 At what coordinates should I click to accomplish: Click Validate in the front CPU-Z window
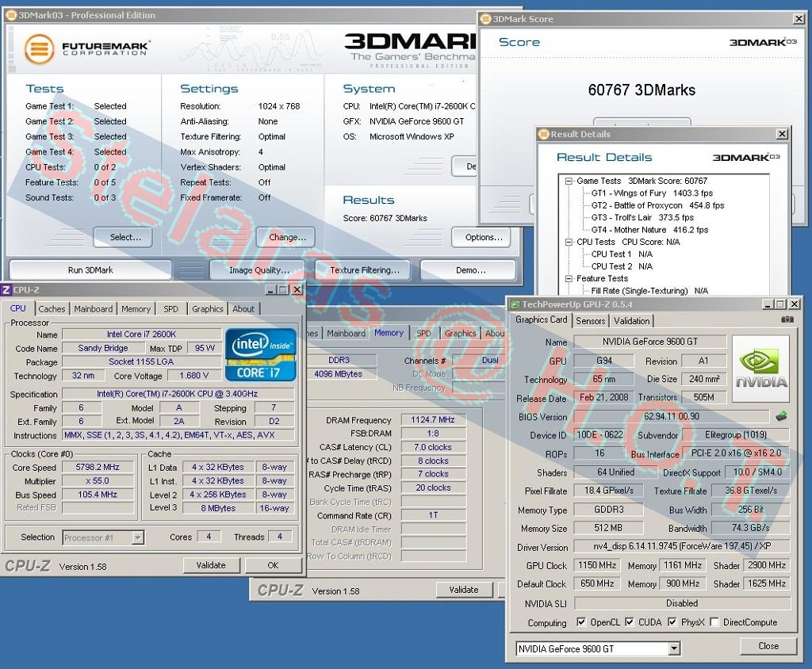coord(211,565)
